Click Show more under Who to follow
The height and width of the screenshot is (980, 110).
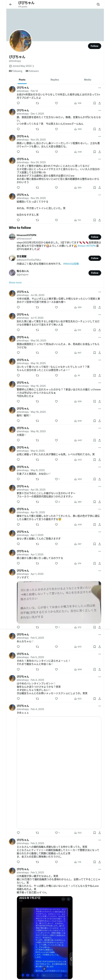coord(15,283)
